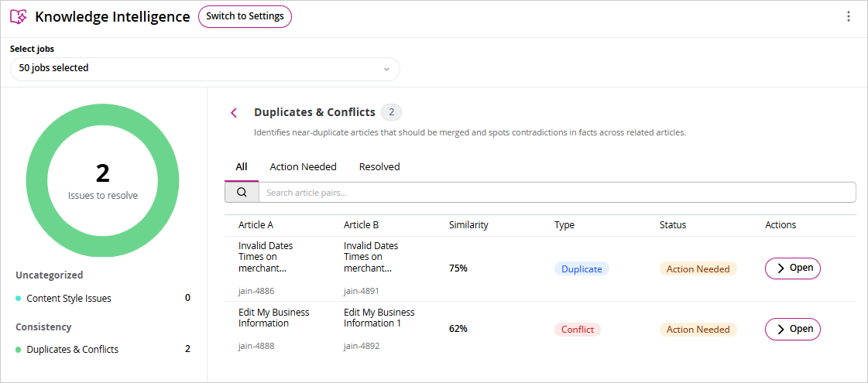The width and height of the screenshot is (868, 383).
Task: Click Action Needed status in Conflict row
Action: tap(698, 330)
